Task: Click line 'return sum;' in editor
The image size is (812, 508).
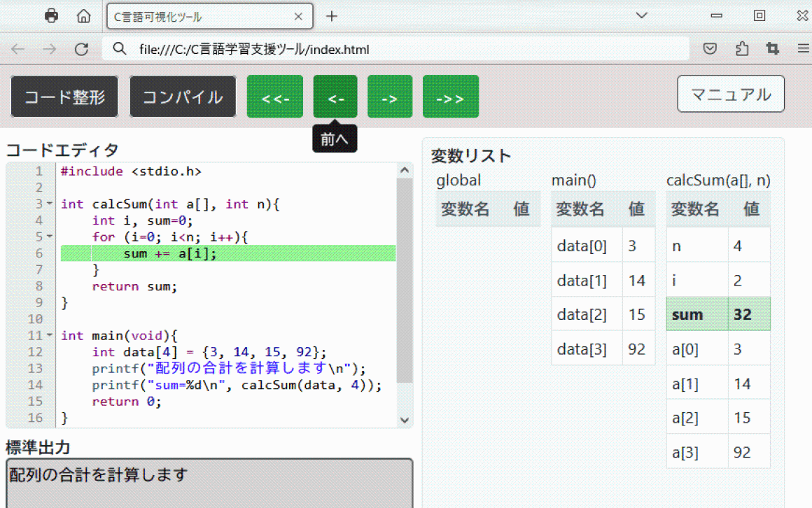Action: tap(134, 286)
